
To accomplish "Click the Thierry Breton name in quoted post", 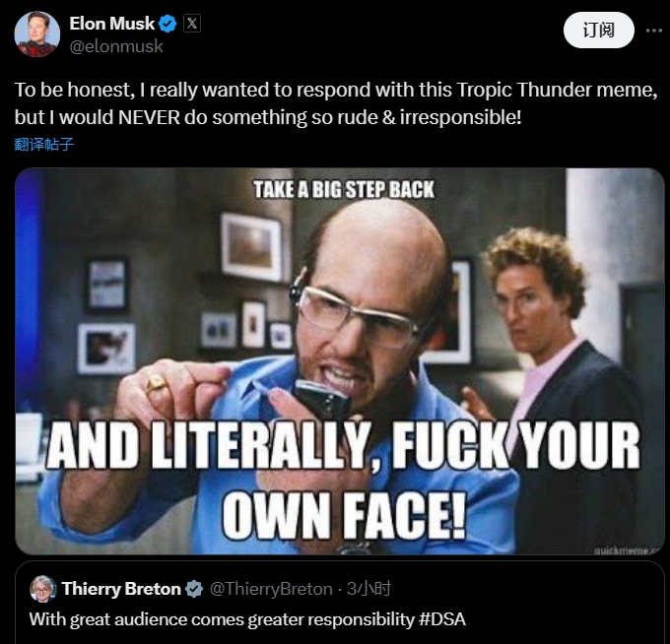I will (x=121, y=589).
